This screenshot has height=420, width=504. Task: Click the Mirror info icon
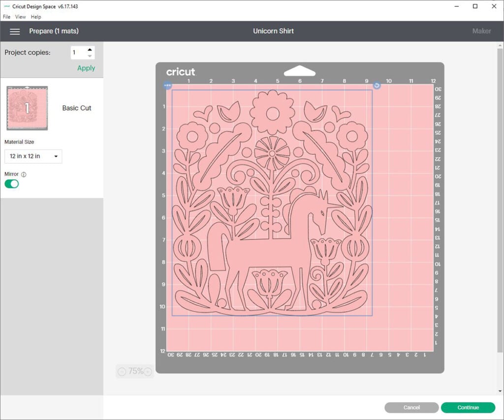[24, 174]
